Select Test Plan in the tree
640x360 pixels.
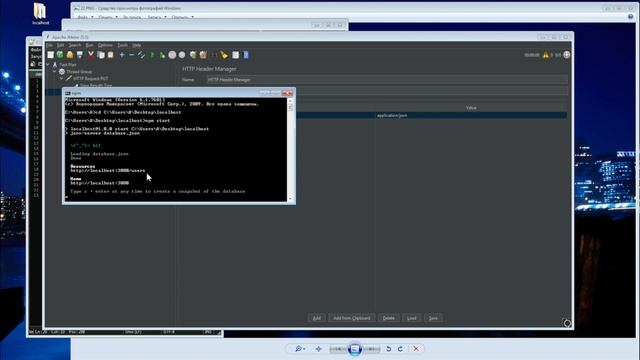tap(68, 64)
